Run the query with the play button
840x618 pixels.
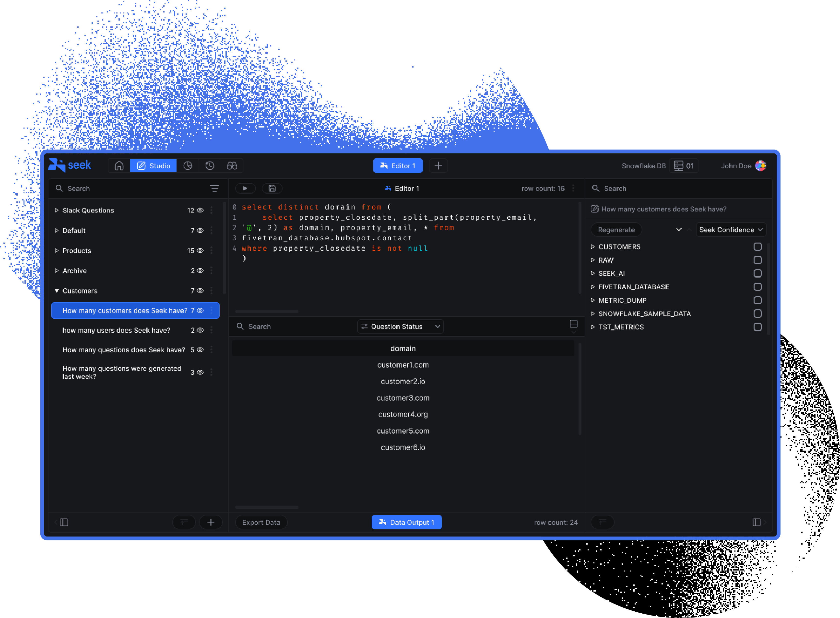click(x=245, y=188)
